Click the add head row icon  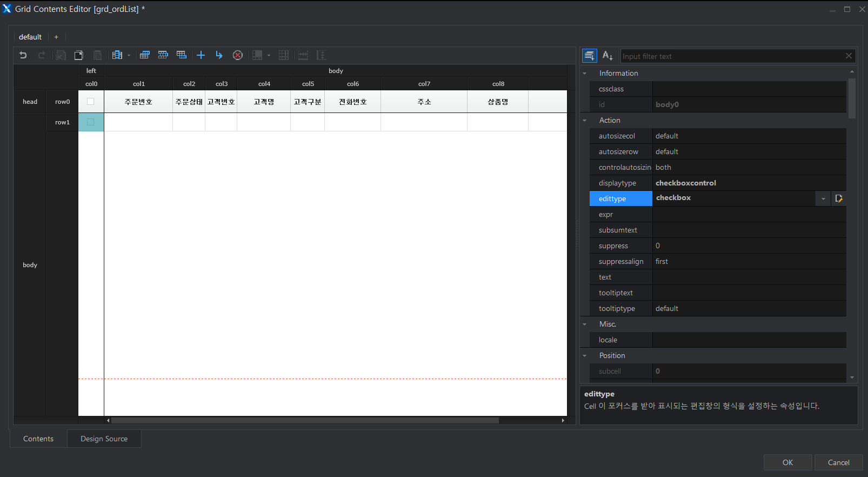[x=144, y=55]
